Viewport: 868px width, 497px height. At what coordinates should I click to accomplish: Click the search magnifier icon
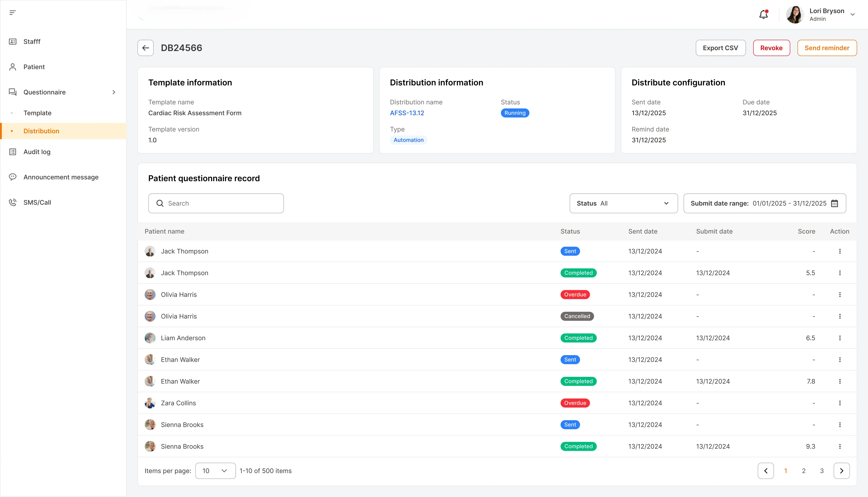click(160, 204)
